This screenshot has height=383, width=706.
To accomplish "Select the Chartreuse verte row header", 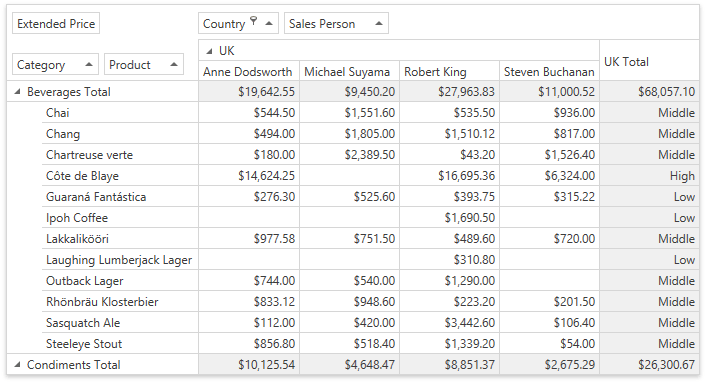I will pos(120,155).
